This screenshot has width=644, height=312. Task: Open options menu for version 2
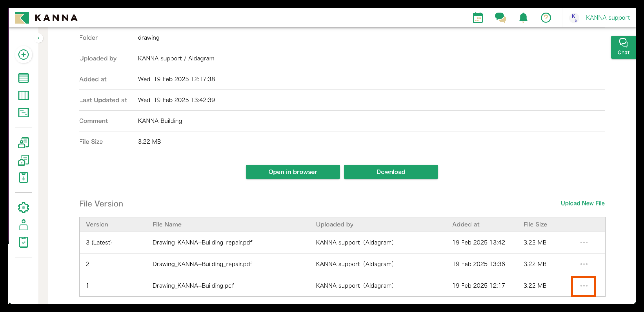pos(584,264)
